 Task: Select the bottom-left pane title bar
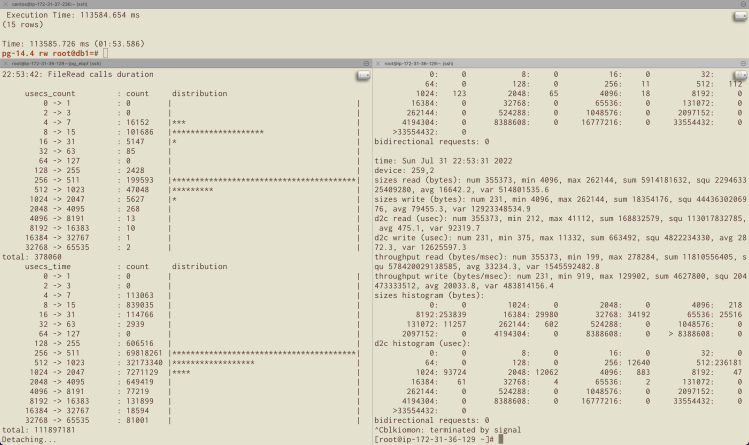pos(200,63)
